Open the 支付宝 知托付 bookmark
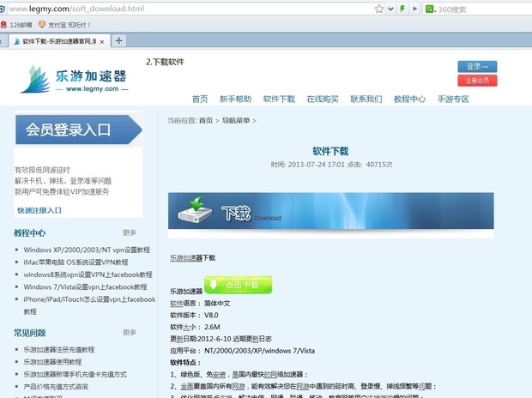Image resolution: width=532 pixels, height=398 pixels. [x=64, y=25]
